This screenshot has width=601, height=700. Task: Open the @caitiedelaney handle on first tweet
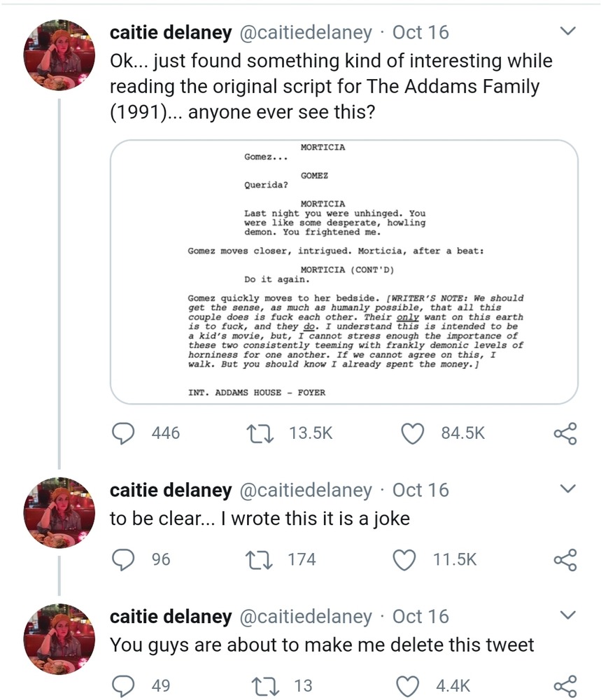click(306, 32)
